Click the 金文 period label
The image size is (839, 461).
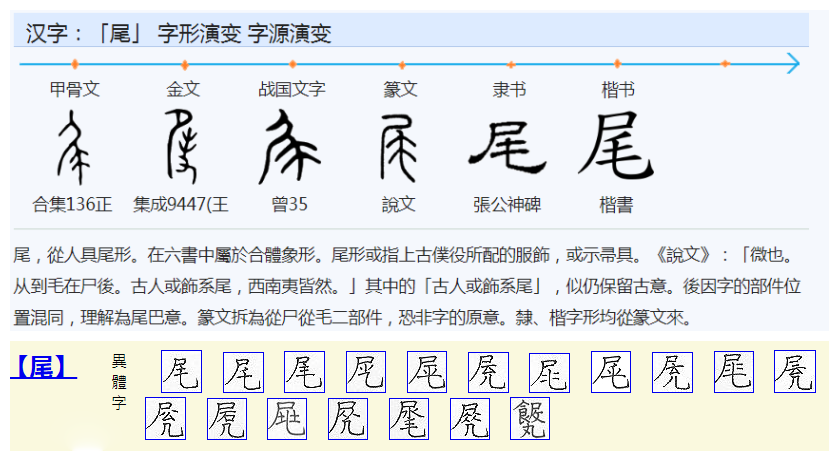[x=184, y=89]
